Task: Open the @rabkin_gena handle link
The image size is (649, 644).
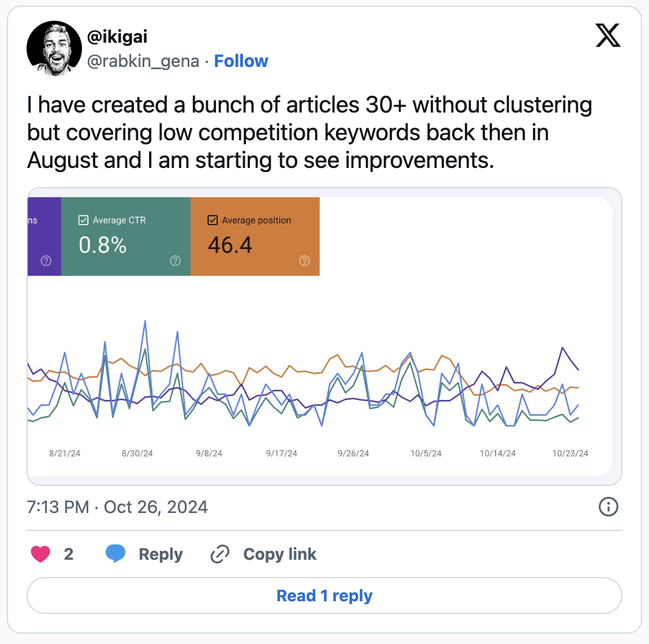Action: (x=143, y=61)
